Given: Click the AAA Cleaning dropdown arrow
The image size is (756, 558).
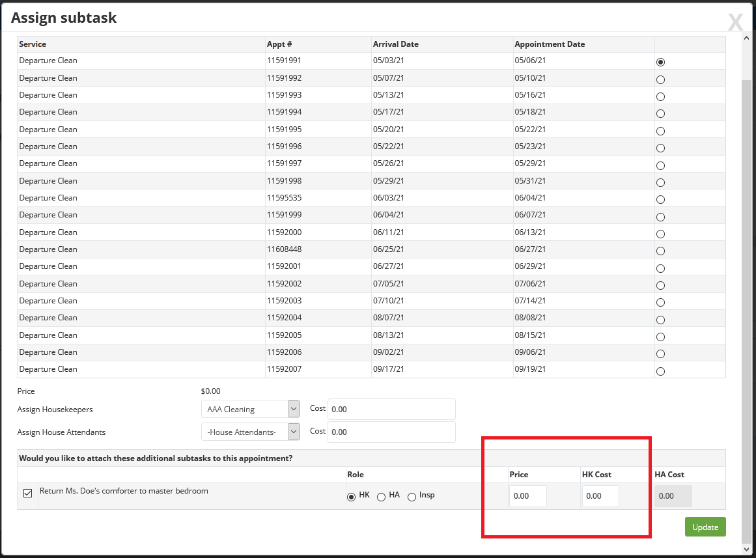Looking at the screenshot, I should tap(293, 409).
